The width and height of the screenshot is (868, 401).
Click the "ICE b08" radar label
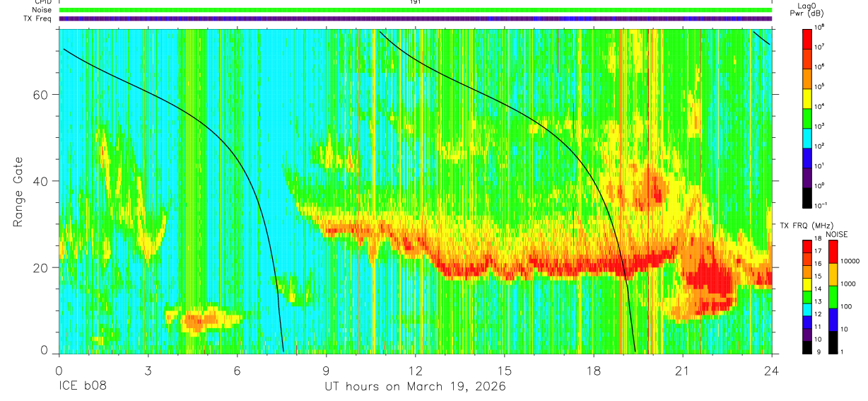click(84, 387)
